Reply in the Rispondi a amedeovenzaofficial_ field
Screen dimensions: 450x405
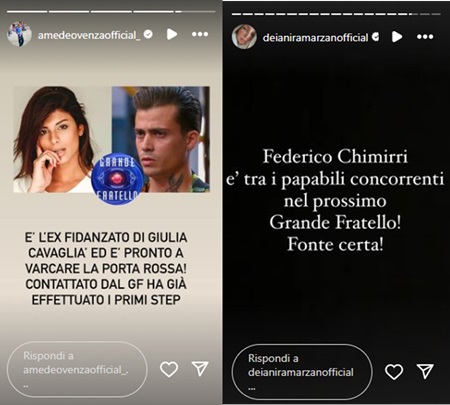(x=77, y=369)
